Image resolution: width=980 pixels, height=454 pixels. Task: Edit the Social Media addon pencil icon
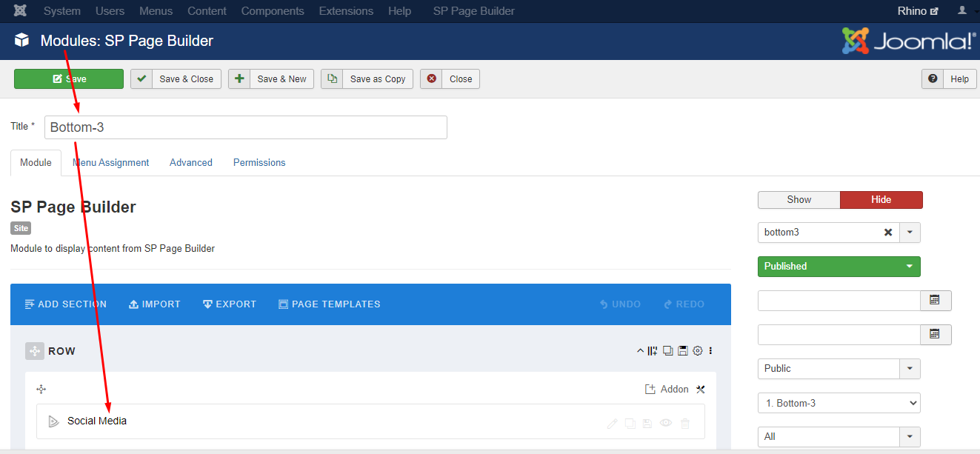pos(612,424)
